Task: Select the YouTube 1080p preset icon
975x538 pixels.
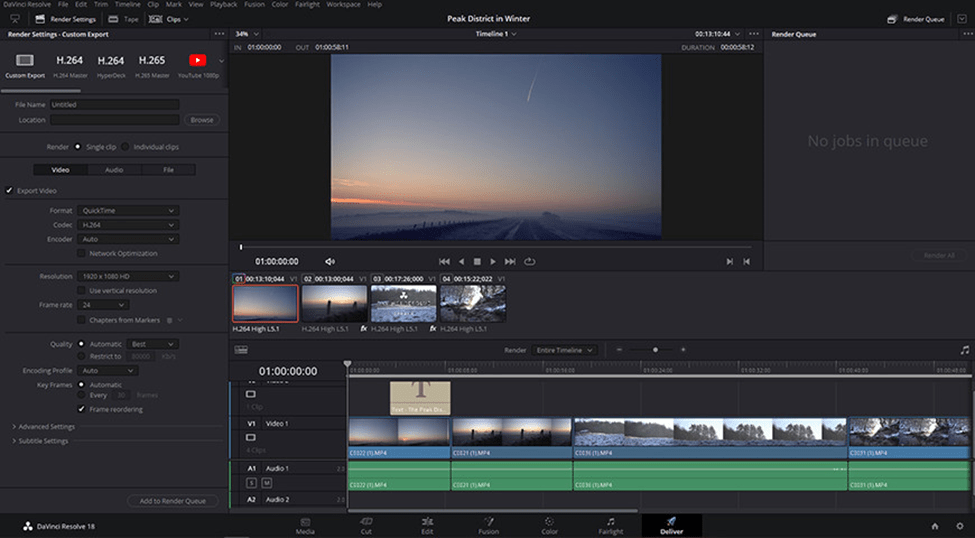Action: pyautogui.click(x=198, y=60)
